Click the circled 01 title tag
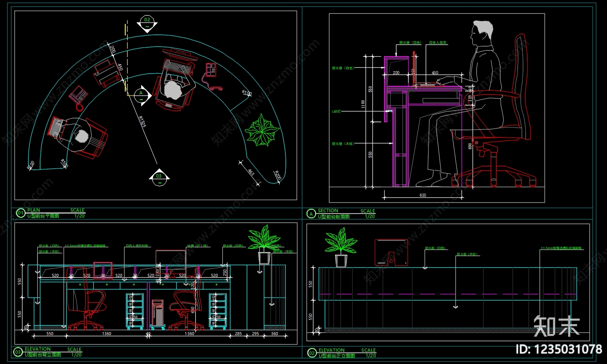Image resolution: width=607 pixels, height=364 pixels. (x=20, y=213)
